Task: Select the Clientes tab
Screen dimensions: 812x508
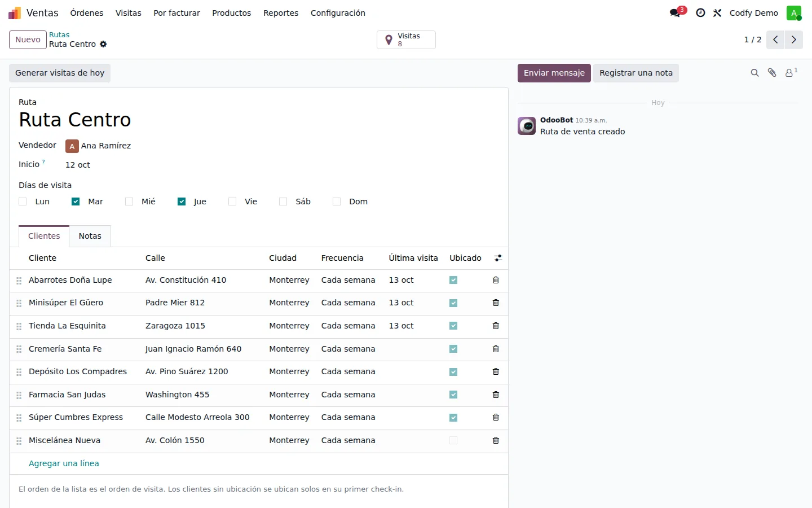Action: click(44, 236)
